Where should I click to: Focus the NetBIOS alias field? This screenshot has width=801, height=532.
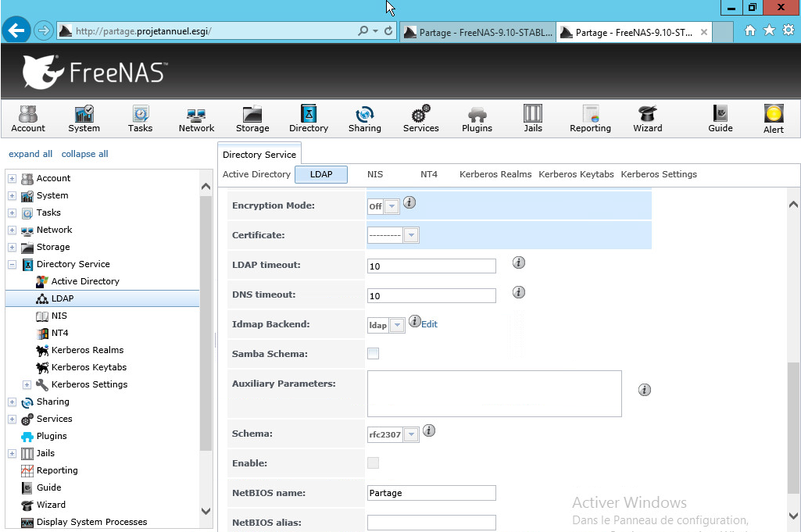point(431,523)
